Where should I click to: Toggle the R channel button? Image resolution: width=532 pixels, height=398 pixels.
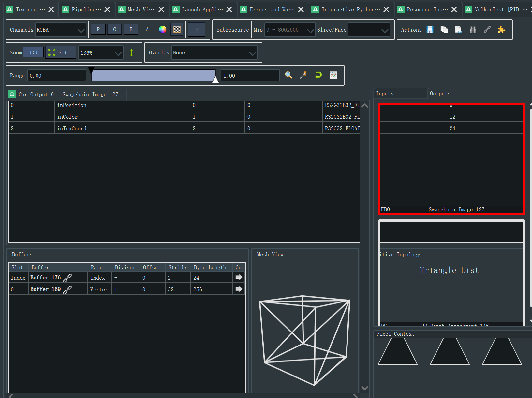[x=98, y=30]
